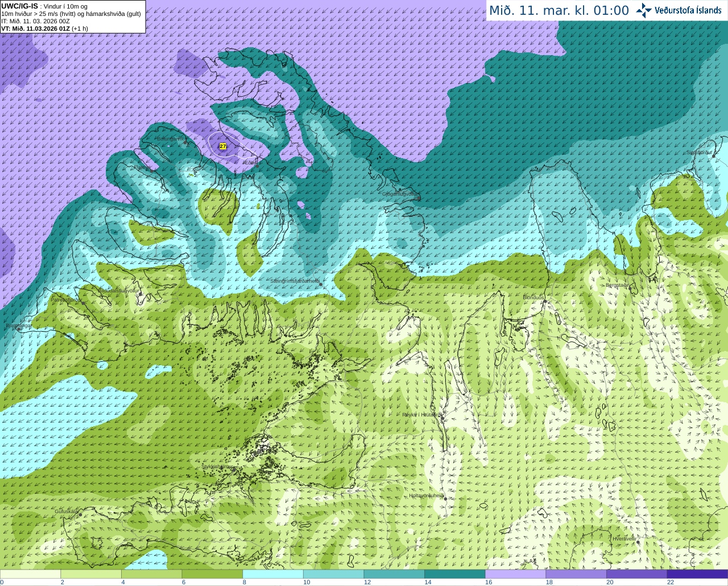This screenshot has width=728, height=586.
Task: Select the Holtavörðuheiði station marker
Action: pyautogui.click(x=445, y=499)
